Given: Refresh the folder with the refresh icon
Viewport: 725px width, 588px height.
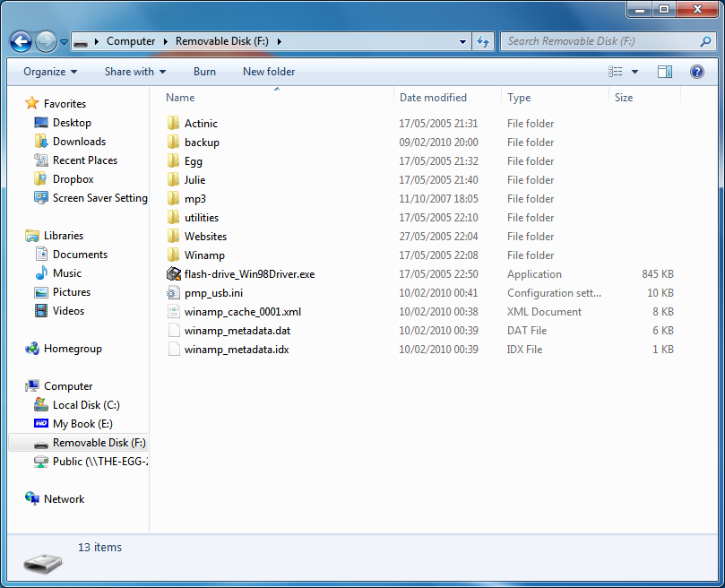Looking at the screenshot, I should 483,41.
